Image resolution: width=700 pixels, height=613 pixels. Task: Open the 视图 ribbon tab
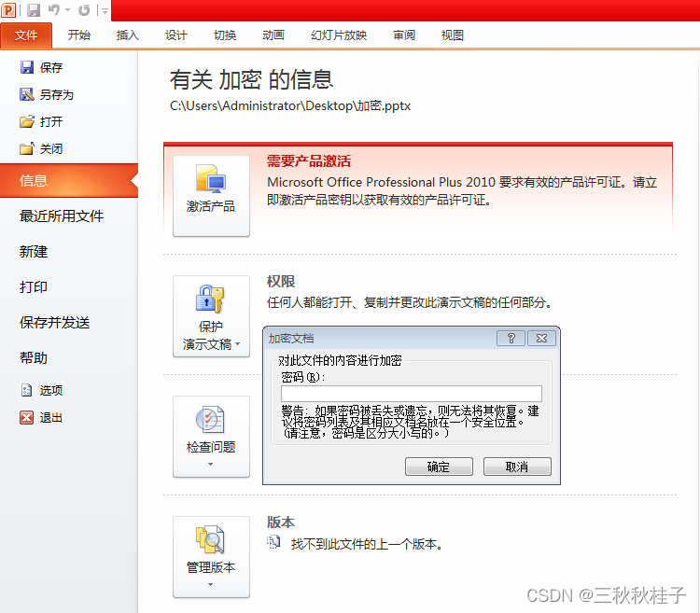click(x=453, y=35)
